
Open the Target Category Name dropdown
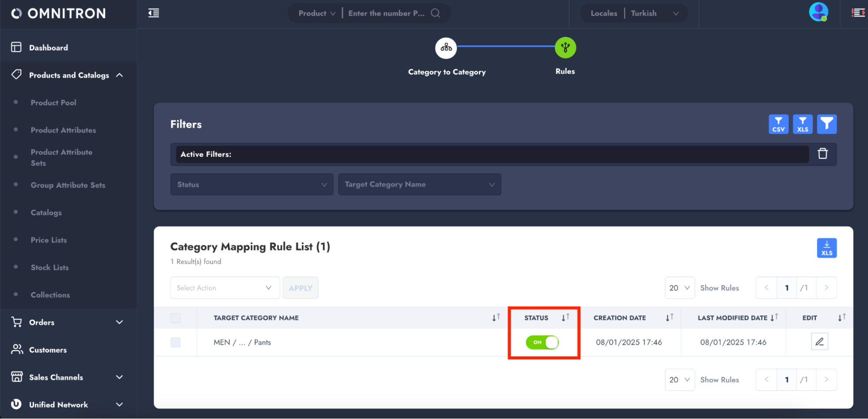pyautogui.click(x=419, y=185)
